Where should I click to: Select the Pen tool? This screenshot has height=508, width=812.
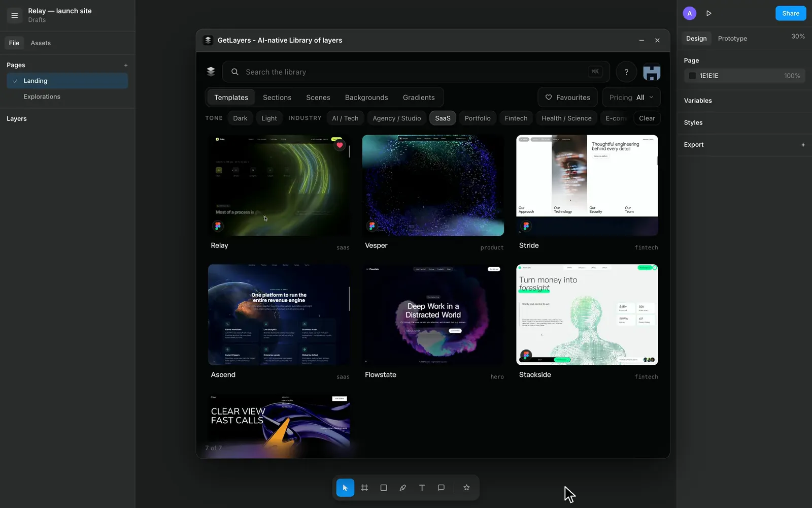click(402, 488)
